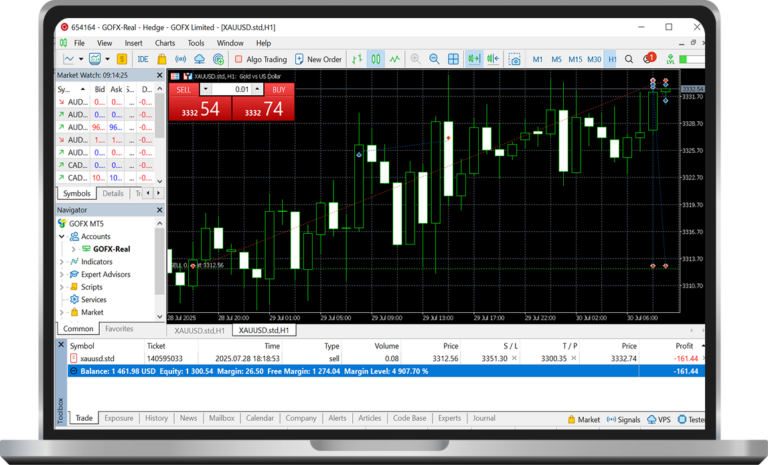Screen dimensions: 768x465
Task: Toggle the Algo Trading button
Action: (x=261, y=59)
